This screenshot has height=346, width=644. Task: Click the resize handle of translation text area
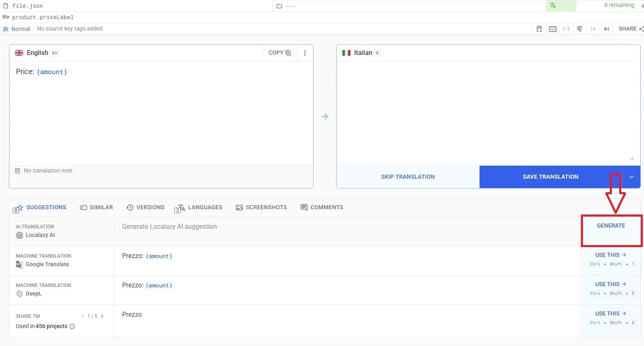632,158
